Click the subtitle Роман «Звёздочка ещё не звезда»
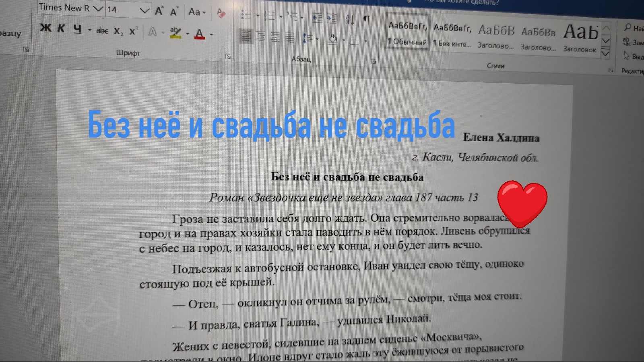The height and width of the screenshot is (362, 644). pyautogui.click(x=343, y=197)
